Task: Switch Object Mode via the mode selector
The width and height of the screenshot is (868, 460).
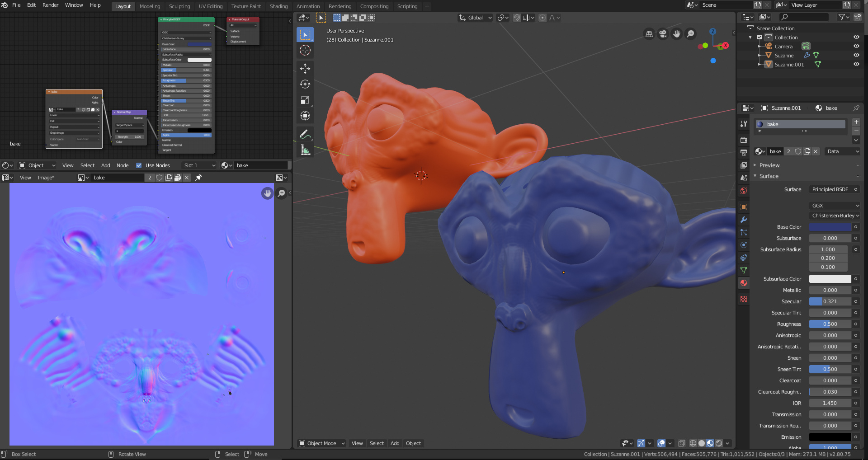Action: (321, 443)
